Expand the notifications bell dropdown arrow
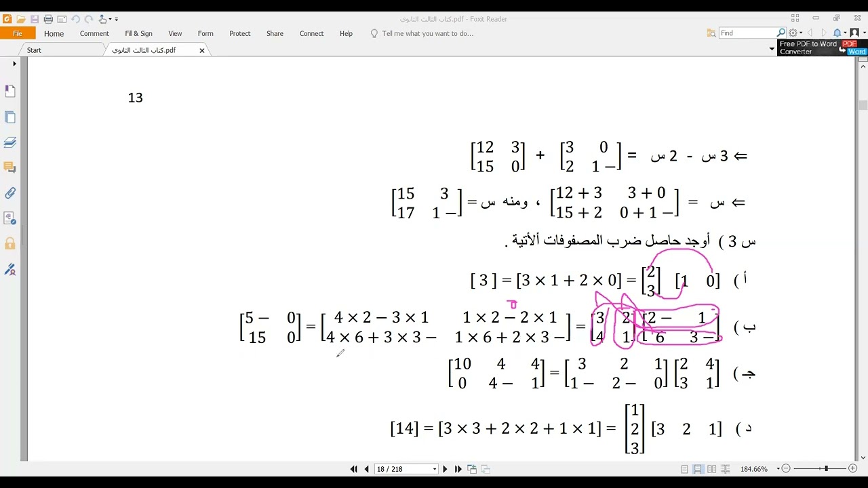The image size is (868, 488). (844, 33)
